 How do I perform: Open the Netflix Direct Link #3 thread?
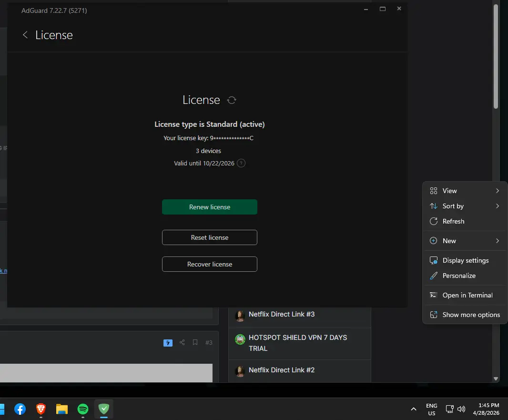[282, 314]
